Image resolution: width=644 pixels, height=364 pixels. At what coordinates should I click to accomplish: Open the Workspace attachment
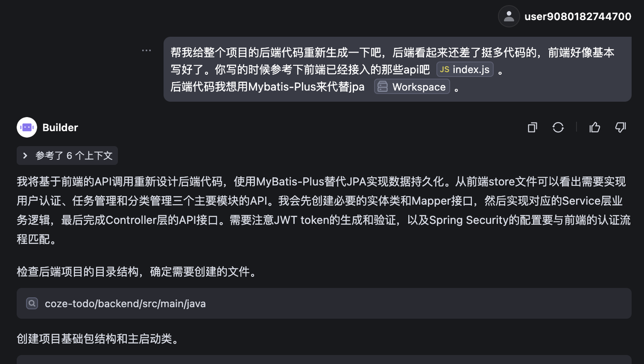tap(411, 86)
